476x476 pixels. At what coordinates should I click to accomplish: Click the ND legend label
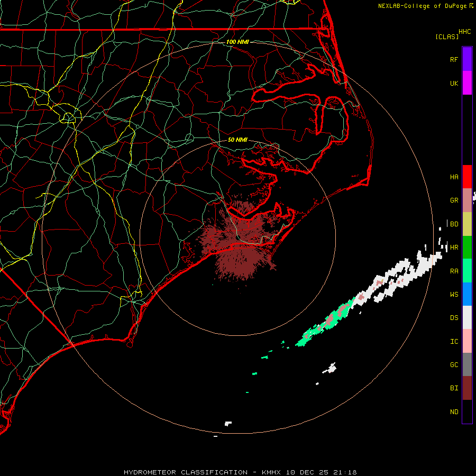(454, 412)
